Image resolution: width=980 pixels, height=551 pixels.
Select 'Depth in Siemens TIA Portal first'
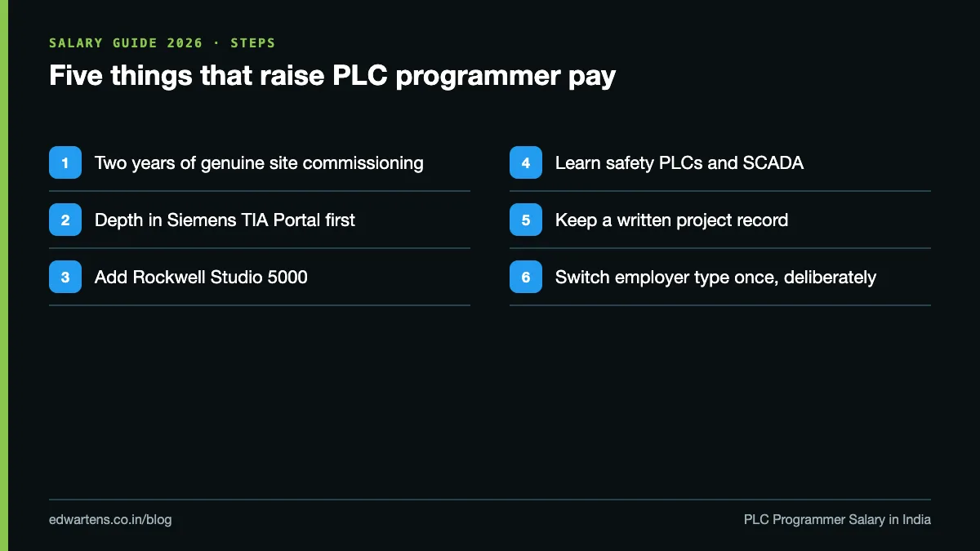click(225, 220)
